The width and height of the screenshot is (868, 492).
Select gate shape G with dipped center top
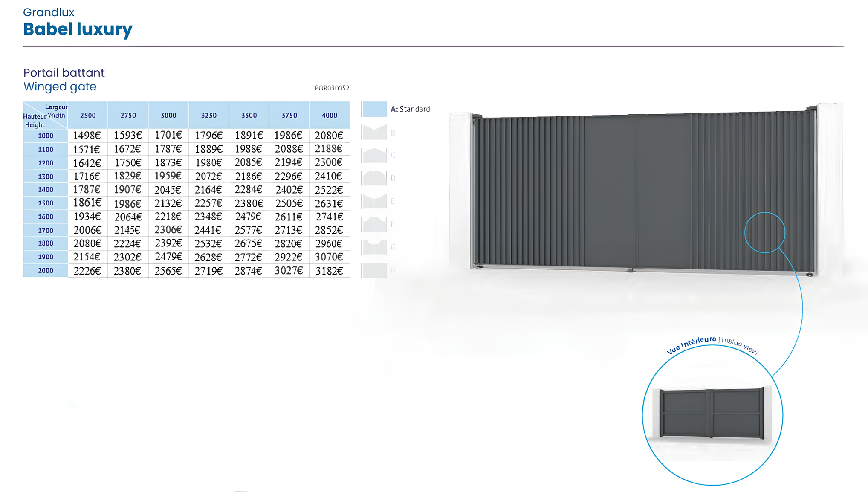[374, 247]
